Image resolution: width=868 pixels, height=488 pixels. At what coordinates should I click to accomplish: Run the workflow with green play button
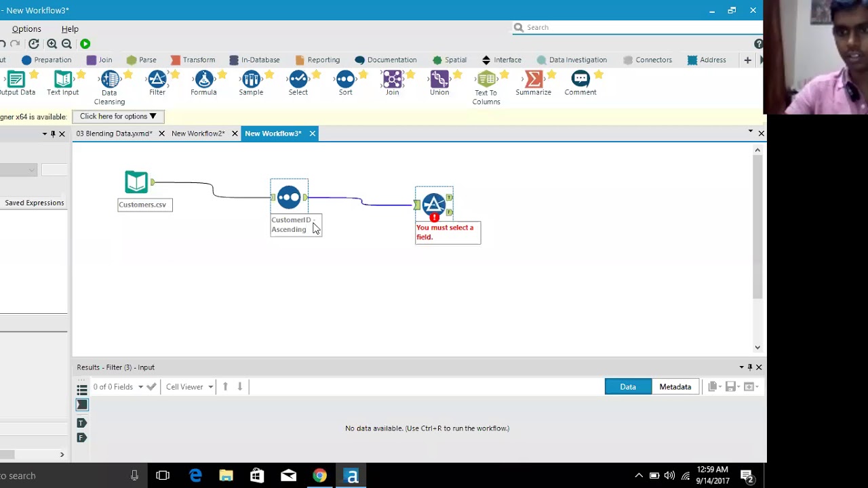click(85, 44)
